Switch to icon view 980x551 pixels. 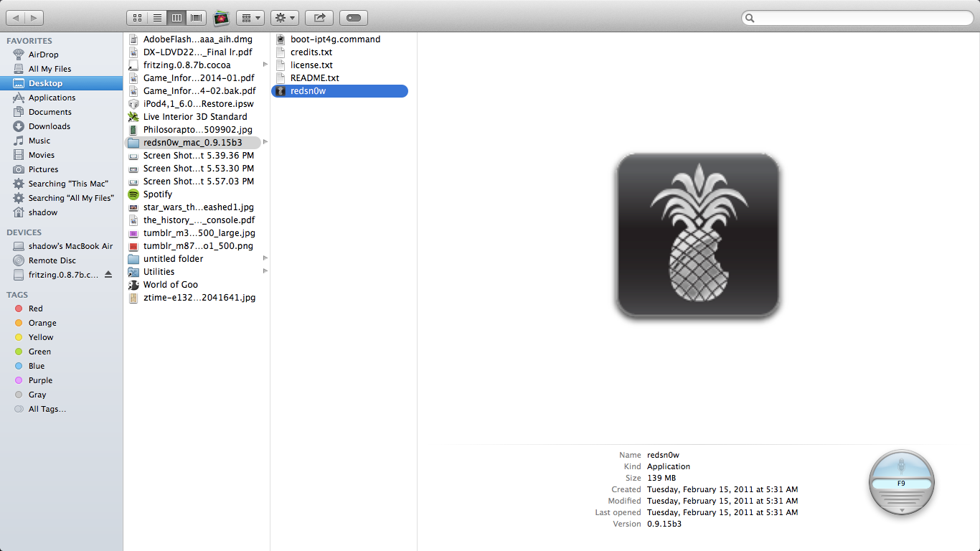coord(137,17)
